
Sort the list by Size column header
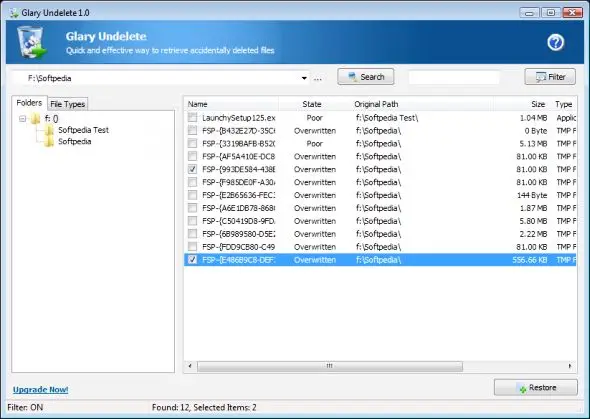pos(538,104)
